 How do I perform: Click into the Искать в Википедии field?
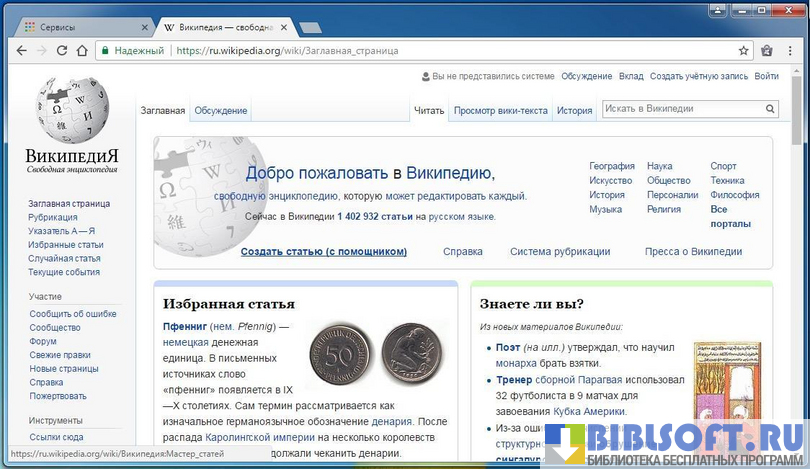coord(683,108)
